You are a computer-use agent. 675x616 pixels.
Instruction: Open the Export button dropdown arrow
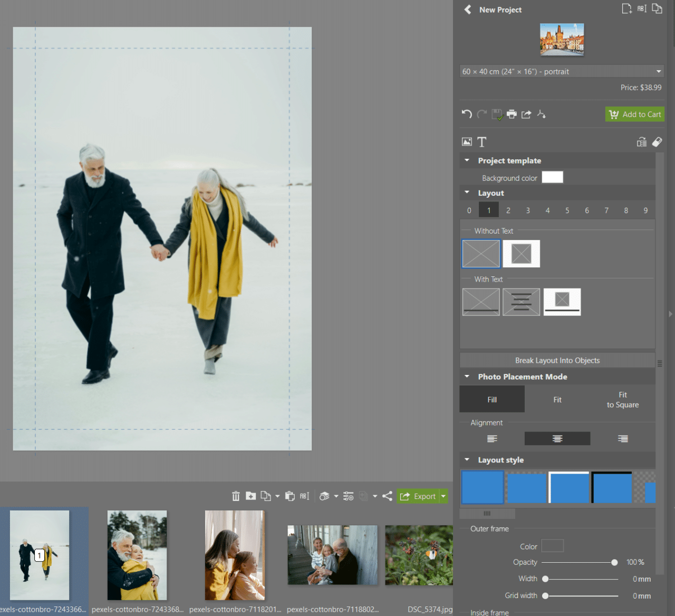pos(443,496)
